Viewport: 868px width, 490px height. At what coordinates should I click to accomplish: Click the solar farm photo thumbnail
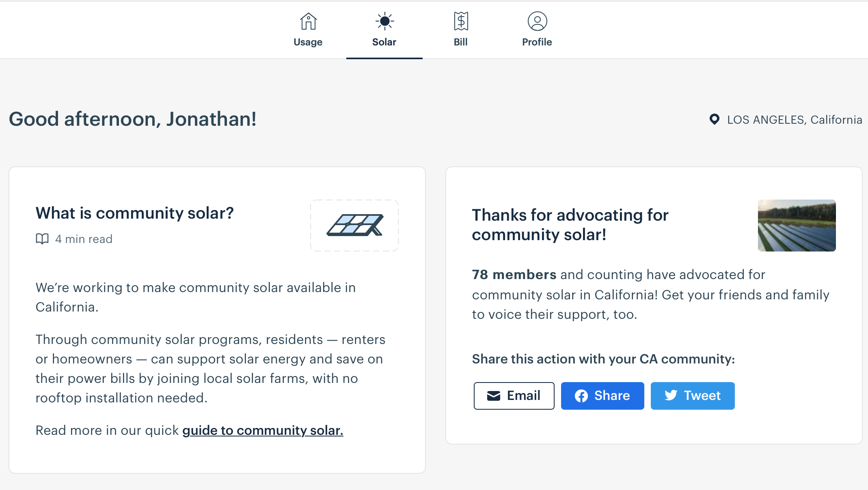pyautogui.click(x=797, y=226)
